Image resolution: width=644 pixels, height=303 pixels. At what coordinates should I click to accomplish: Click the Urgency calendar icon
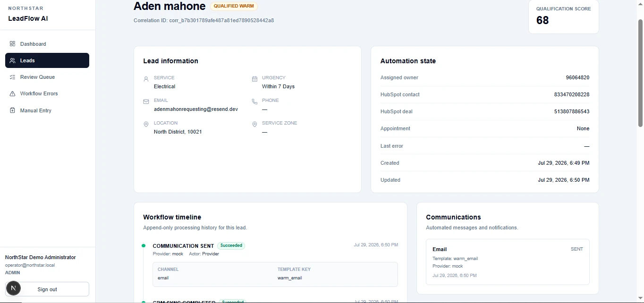pyautogui.click(x=254, y=79)
